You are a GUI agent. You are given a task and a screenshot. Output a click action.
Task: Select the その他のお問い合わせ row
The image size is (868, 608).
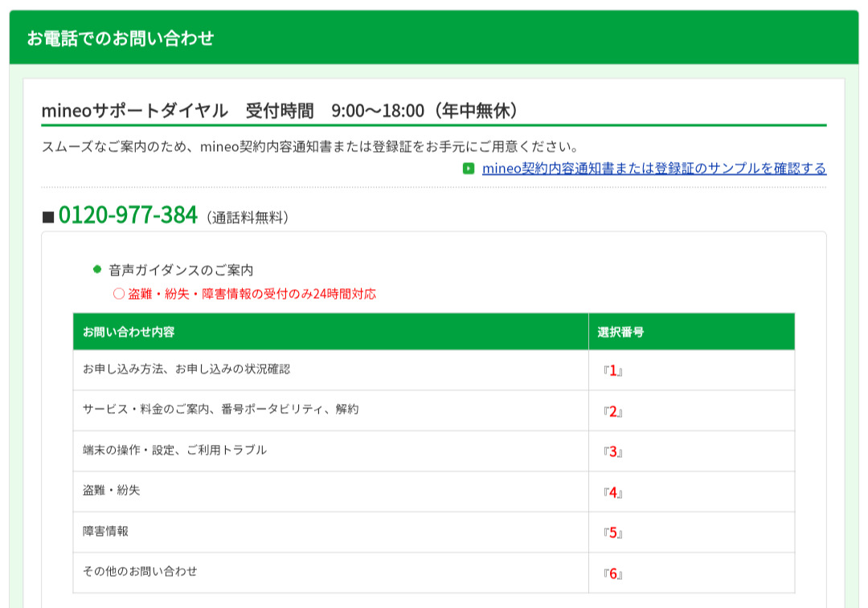coord(140,572)
